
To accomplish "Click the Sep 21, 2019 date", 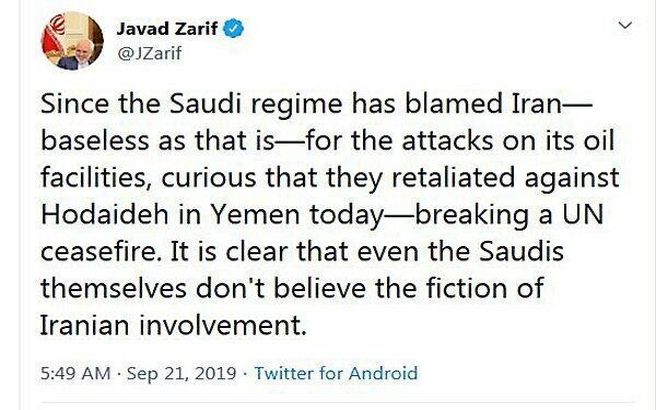I will [x=182, y=373].
